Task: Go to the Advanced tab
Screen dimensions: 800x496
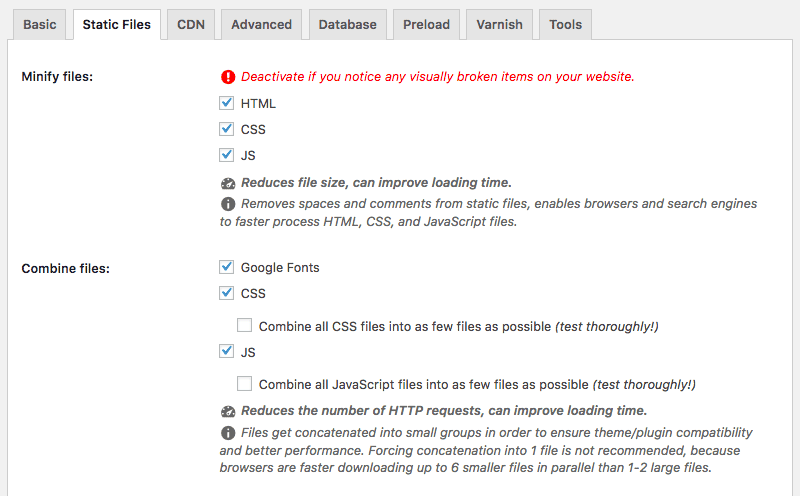Action: click(261, 24)
